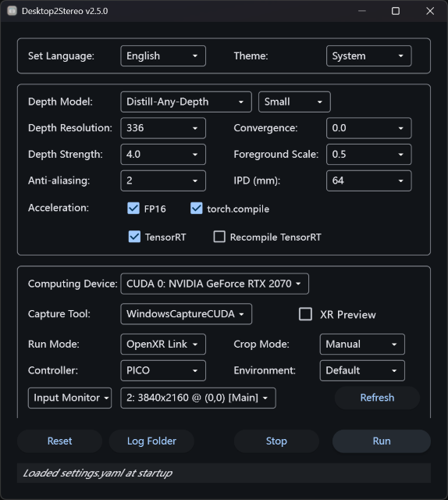Click the 'Depth Model:' label
448x500 pixels.
pyautogui.click(x=60, y=102)
